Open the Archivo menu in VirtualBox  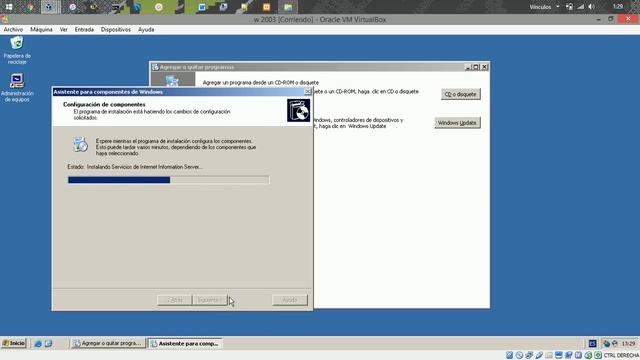[13, 29]
